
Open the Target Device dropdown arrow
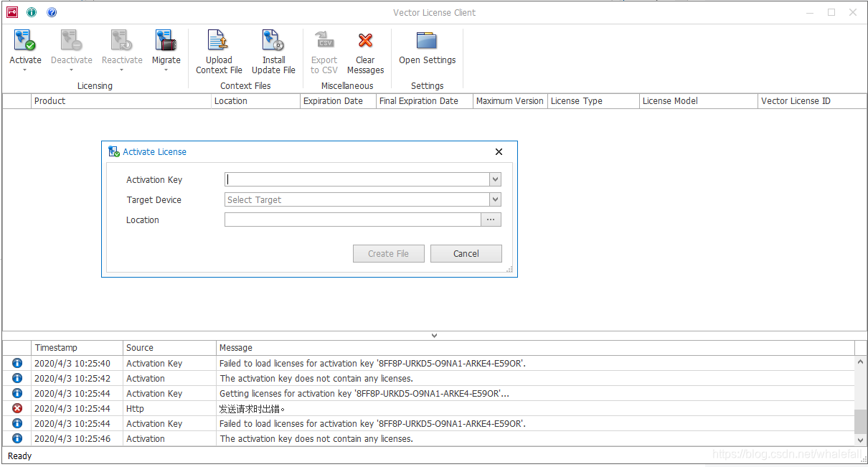coord(495,199)
